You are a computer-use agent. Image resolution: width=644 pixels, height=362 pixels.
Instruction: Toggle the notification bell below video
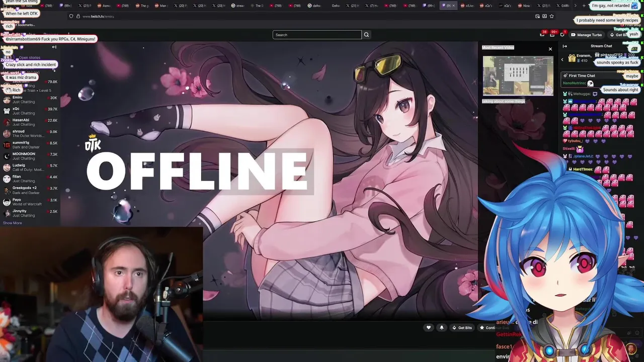[x=442, y=328]
